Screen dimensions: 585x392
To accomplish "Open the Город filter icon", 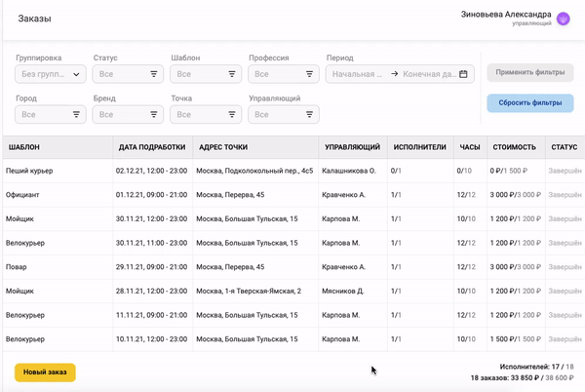I will click(x=76, y=114).
